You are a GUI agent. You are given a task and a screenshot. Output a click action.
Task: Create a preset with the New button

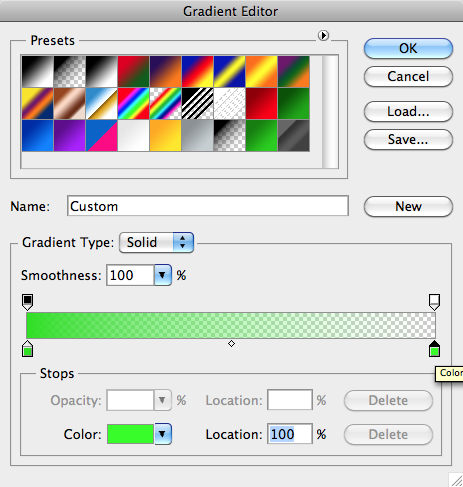(x=408, y=206)
